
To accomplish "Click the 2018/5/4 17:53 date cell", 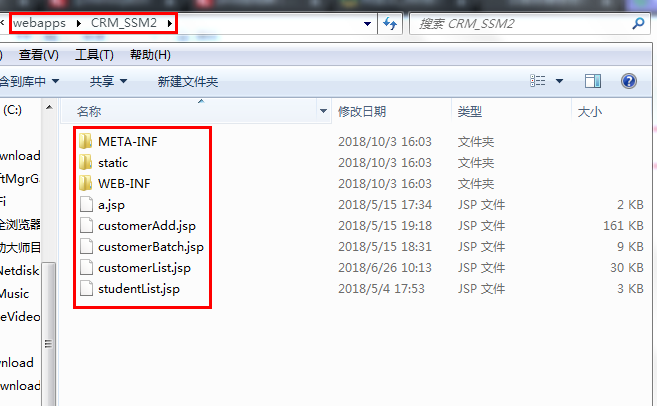I will [x=381, y=288].
